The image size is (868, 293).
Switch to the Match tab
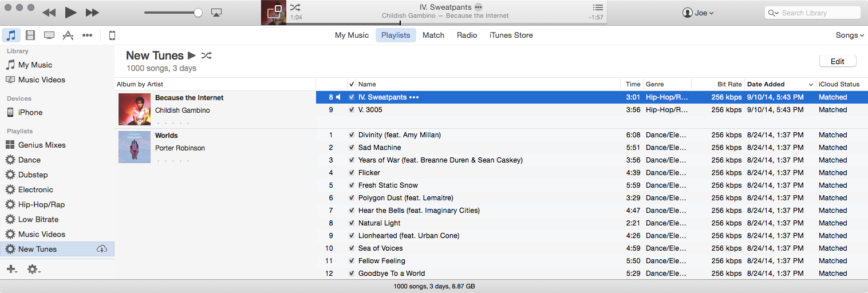pyautogui.click(x=433, y=35)
